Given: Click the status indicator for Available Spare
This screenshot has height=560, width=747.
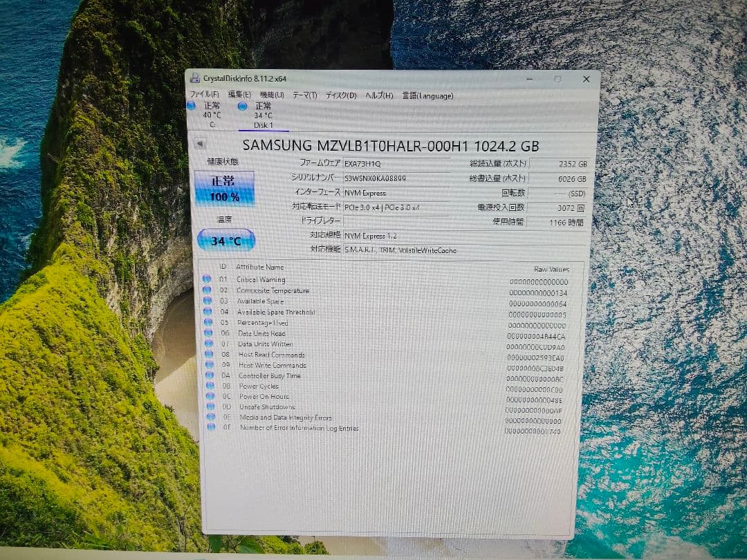Looking at the screenshot, I should pos(207,301).
